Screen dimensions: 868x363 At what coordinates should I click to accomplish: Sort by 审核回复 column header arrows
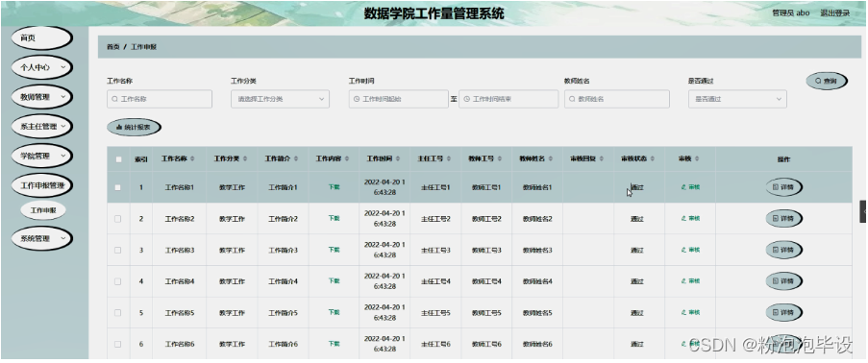click(x=601, y=158)
